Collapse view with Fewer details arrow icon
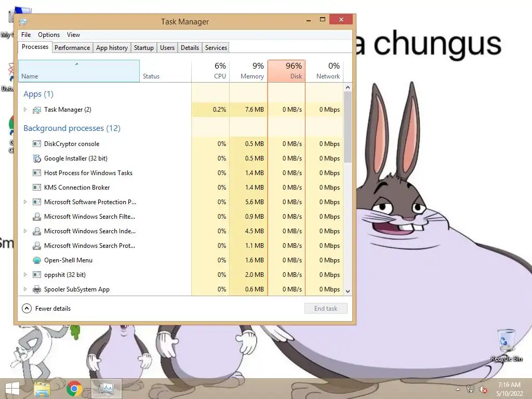This screenshot has width=532, height=399. pos(26,309)
